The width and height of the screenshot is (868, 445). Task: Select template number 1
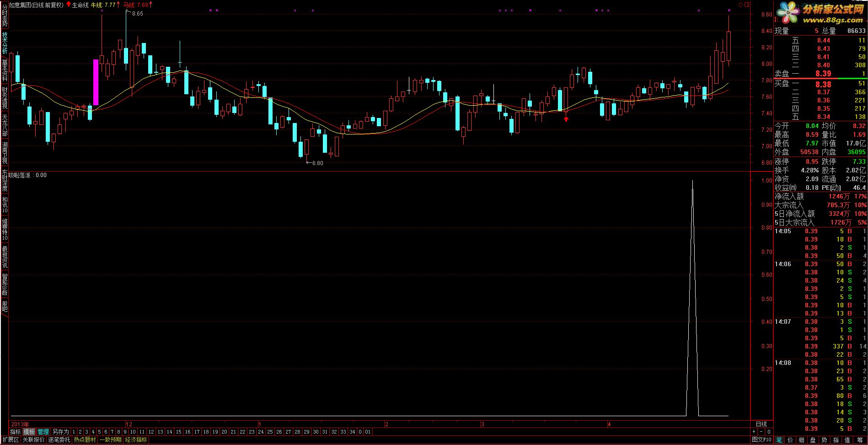[x=74, y=432]
